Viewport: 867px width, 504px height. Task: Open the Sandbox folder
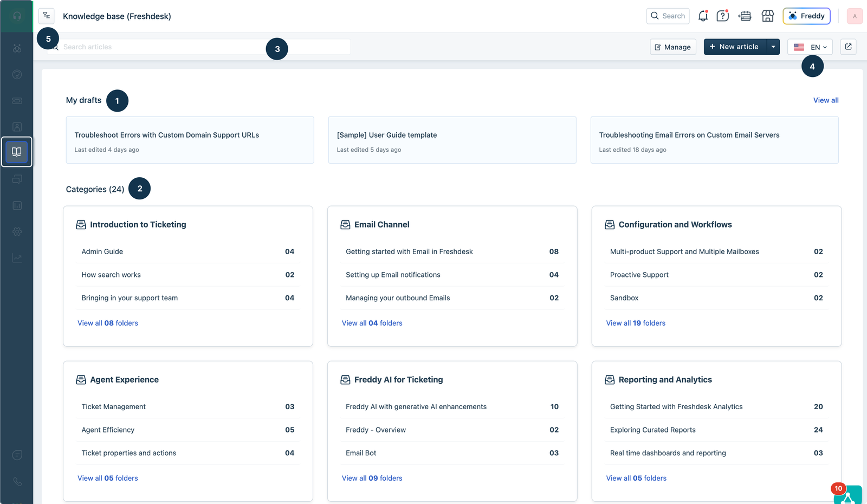click(x=716, y=298)
